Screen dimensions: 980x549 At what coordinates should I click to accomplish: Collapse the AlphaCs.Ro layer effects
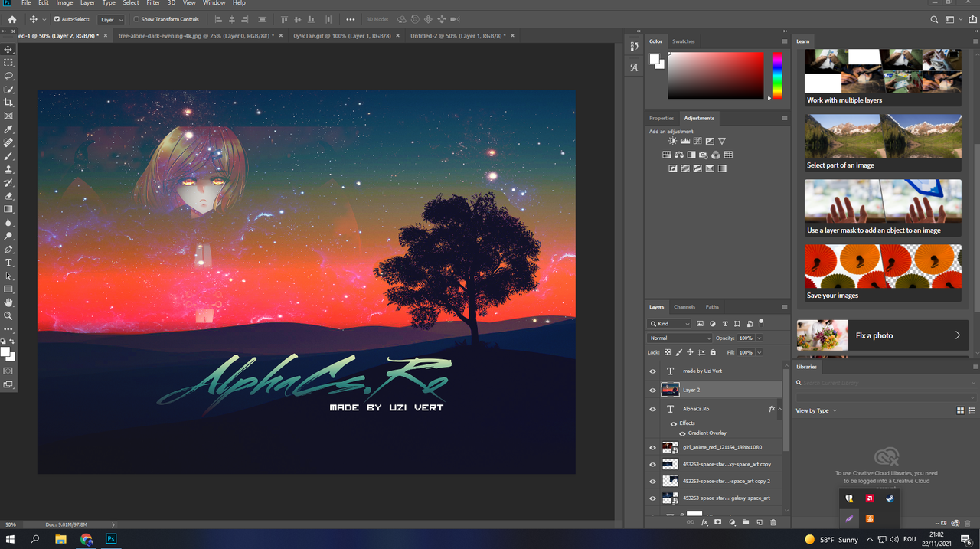[x=780, y=409]
